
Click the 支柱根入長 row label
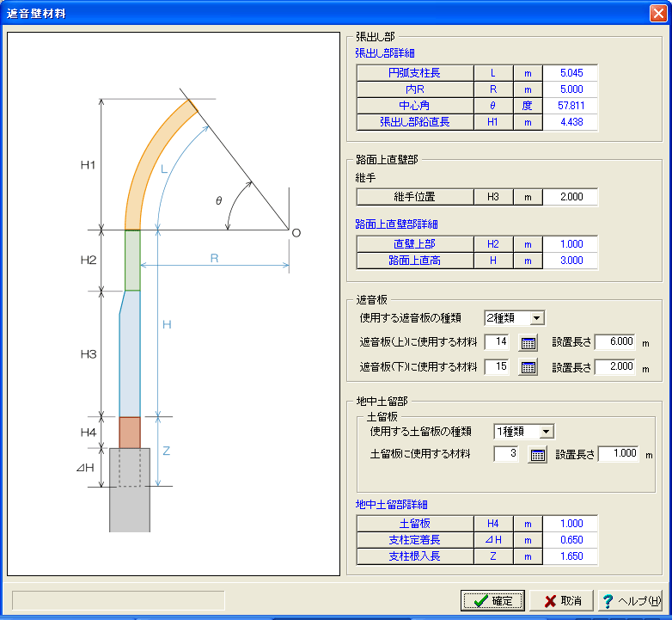tap(415, 556)
